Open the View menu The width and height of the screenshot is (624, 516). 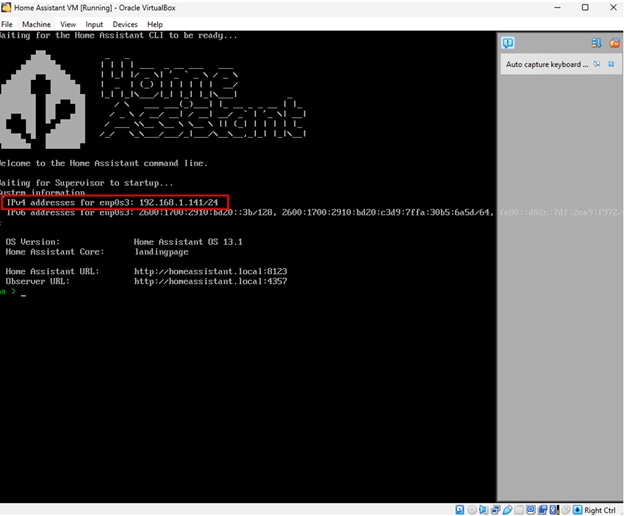68,24
